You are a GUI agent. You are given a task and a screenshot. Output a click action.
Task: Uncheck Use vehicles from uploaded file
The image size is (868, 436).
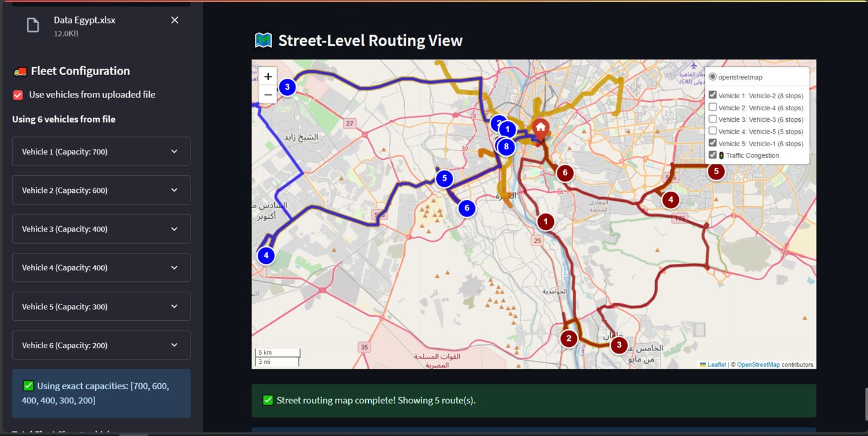18,95
